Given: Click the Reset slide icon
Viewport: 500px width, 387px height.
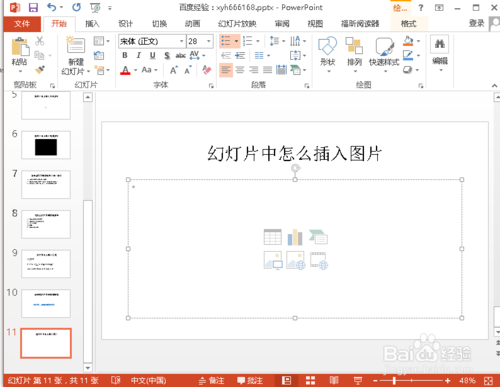Looking at the screenshot, I should [99, 55].
